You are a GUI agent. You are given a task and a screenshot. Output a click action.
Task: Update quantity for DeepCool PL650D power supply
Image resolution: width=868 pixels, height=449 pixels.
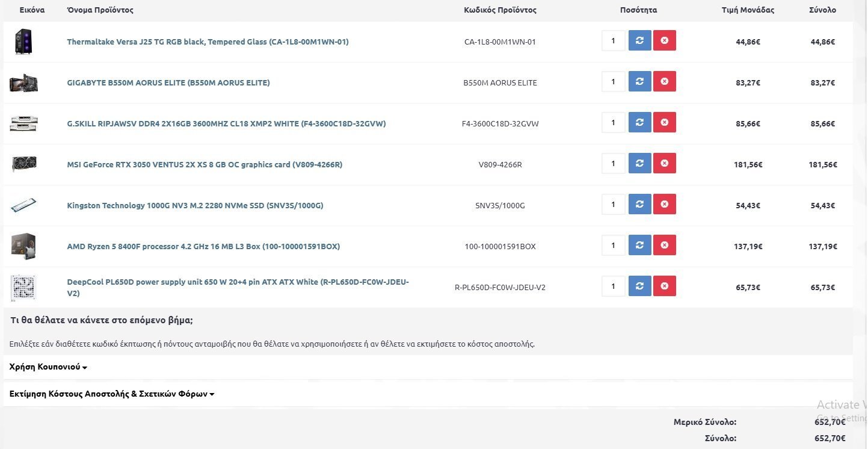640,286
